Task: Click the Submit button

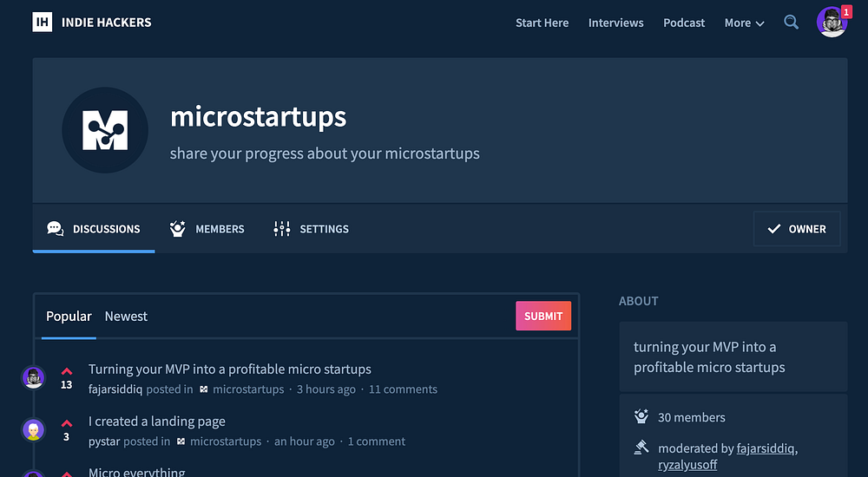Action: (543, 316)
